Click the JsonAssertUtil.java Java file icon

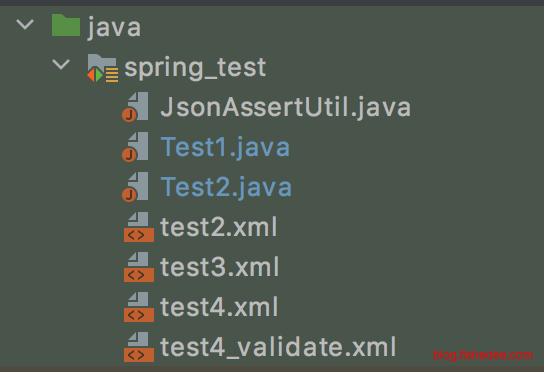click(135, 107)
